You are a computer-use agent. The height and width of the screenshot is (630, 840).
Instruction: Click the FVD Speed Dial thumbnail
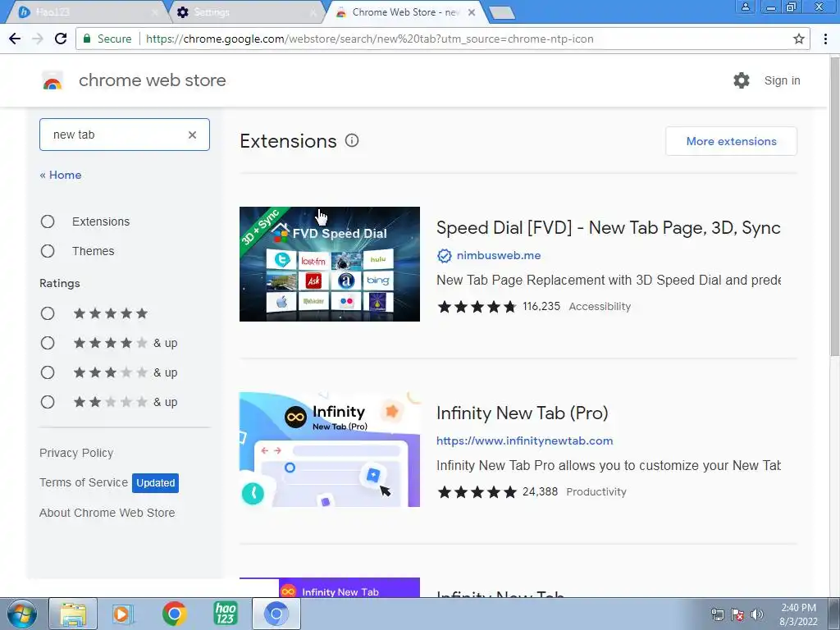[330, 264]
